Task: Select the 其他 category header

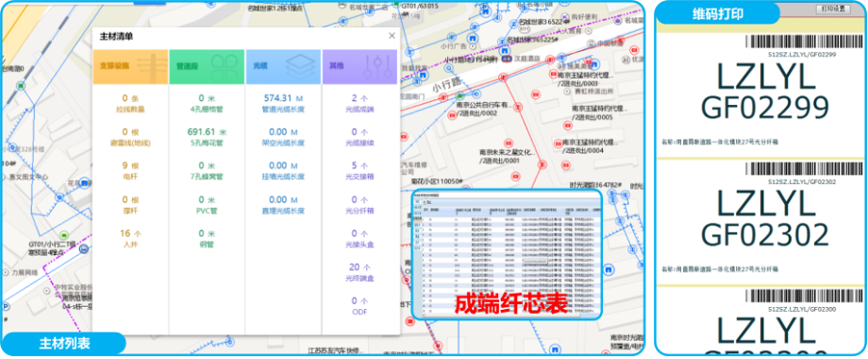Action: (359, 67)
